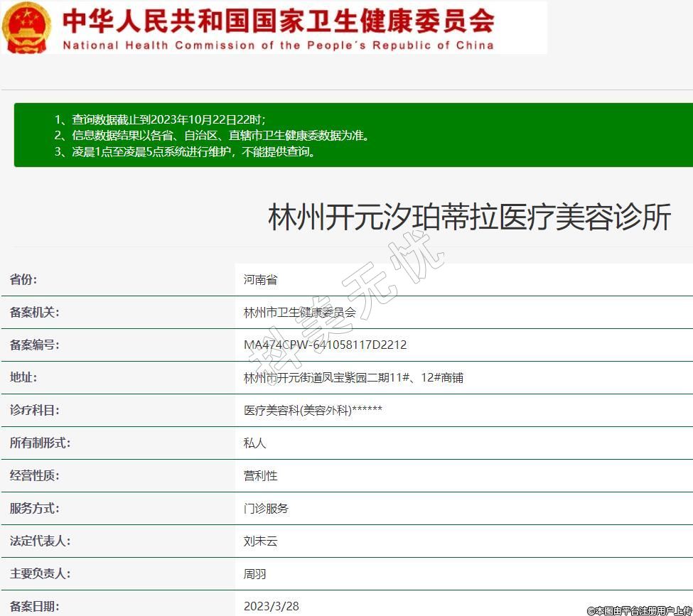
Task: Click the 备案编号 registration number value
Action: [325, 345]
